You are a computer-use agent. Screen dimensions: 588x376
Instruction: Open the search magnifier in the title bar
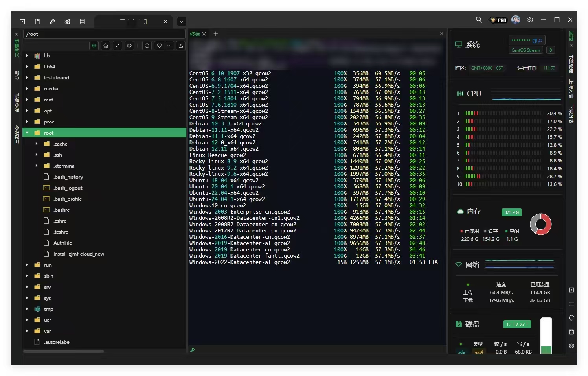click(479, 20)
